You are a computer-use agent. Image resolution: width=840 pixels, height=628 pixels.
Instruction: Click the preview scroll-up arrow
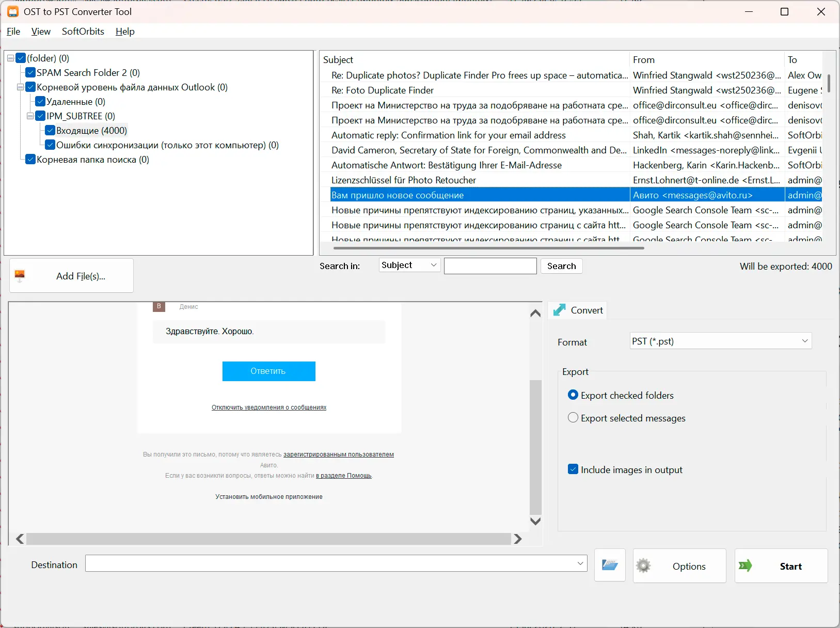click(x=535, y=313)
